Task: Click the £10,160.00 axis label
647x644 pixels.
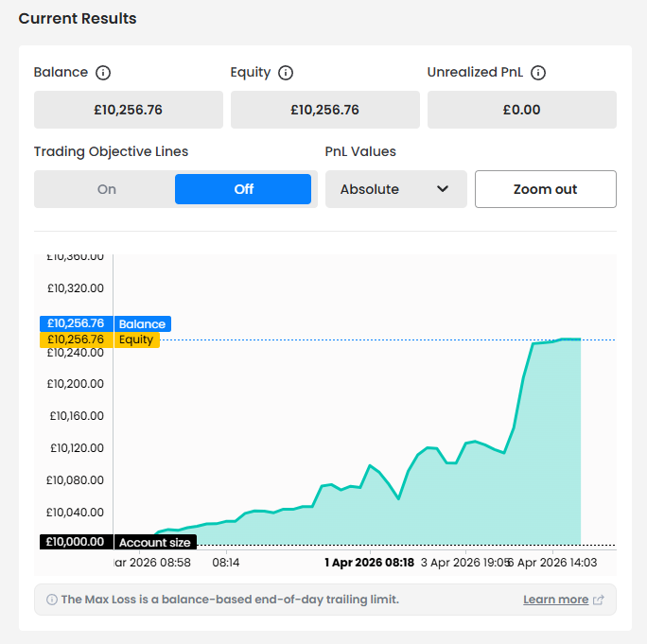Action: click(77, 416)
